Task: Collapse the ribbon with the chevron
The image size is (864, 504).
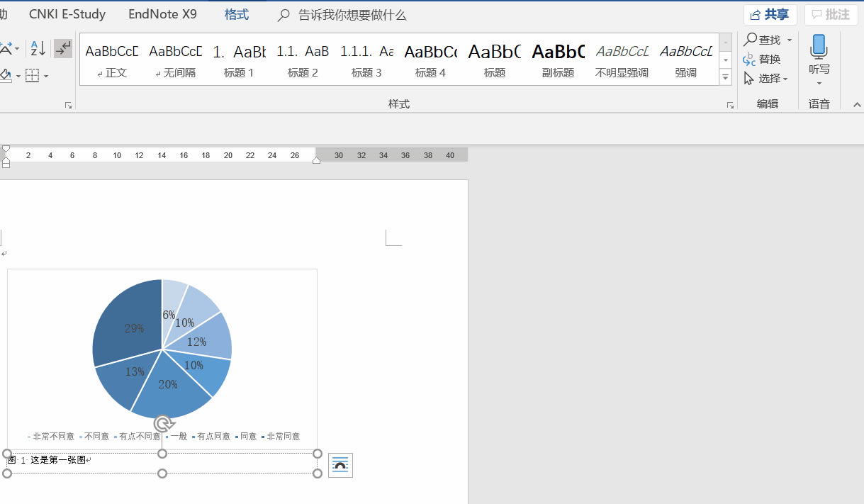Action: (x=856, y=105)
